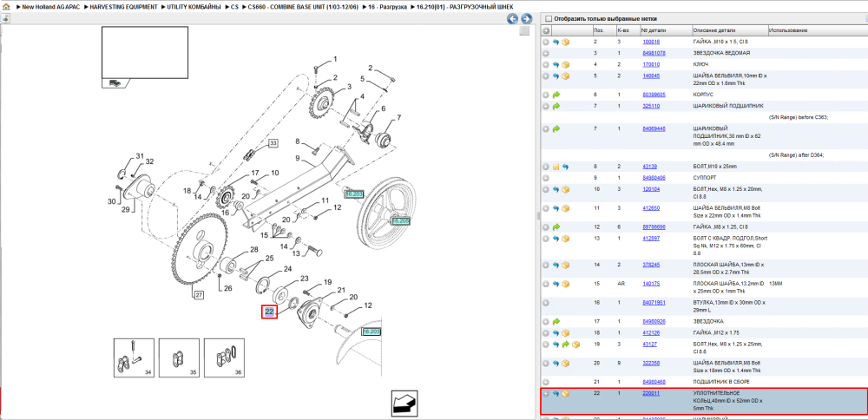Image resolution: width=868 pixels, height=420 pixels.
Task: Sort by 'Поз.' column header
Action: [x=603, y=30]
